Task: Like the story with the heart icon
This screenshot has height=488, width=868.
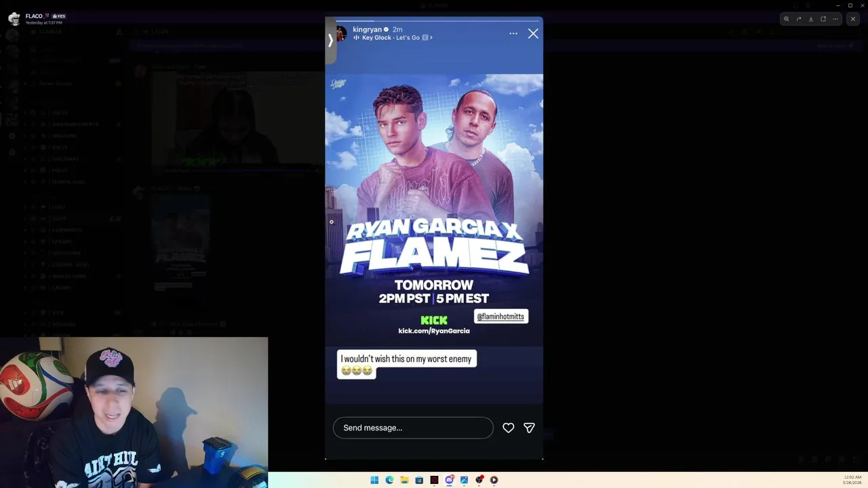Action: pos(508,428)
